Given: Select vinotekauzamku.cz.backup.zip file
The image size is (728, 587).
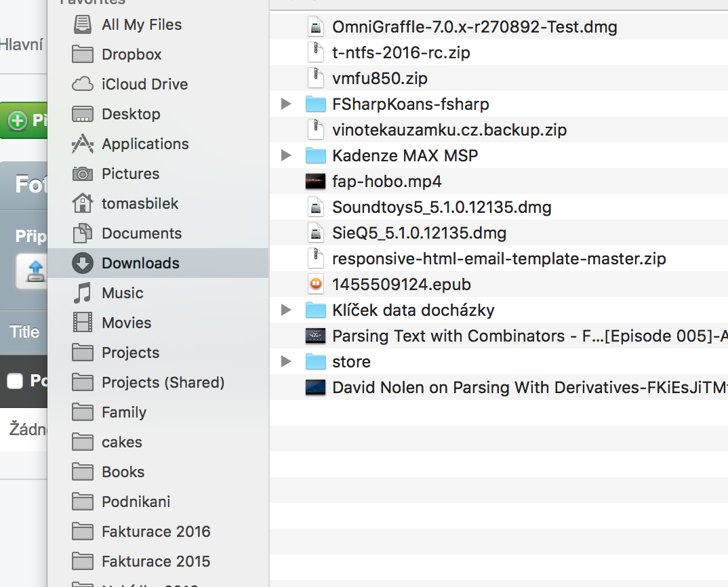Looking at the screenshot, I should click(x=449, y=130).
